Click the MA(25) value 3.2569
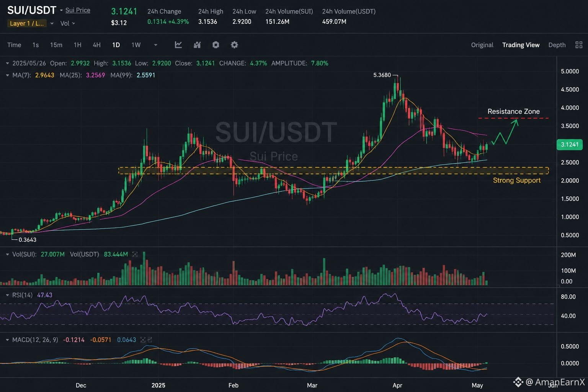 click(95, 75)
